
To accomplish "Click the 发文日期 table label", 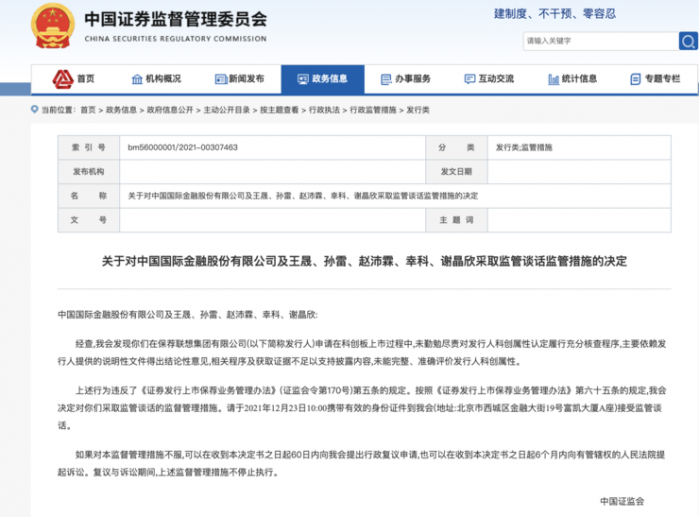I will [x=456, y=171].
